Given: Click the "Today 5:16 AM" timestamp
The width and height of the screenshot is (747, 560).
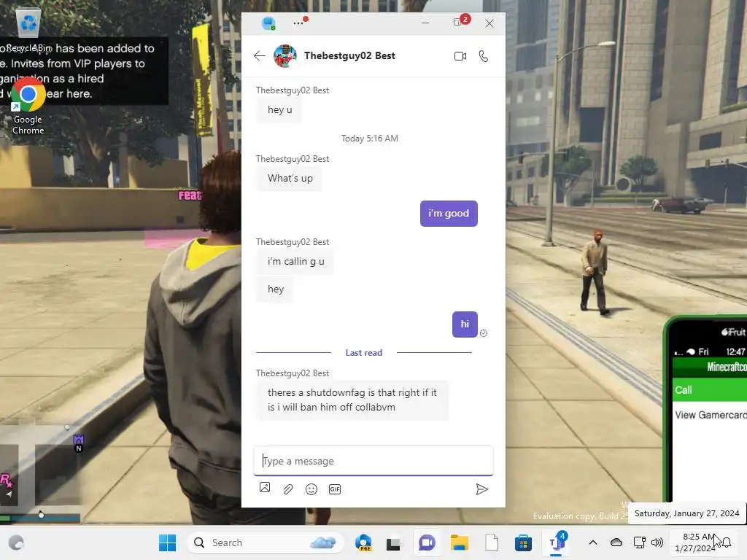Looking at the screenshot, I should [370, 139].
